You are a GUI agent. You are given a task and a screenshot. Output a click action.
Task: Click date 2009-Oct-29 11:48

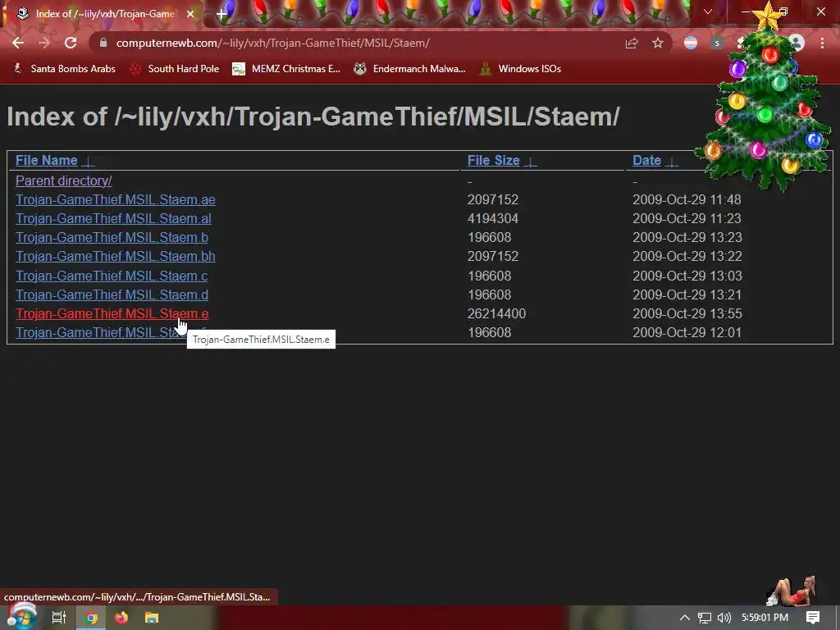687,199
